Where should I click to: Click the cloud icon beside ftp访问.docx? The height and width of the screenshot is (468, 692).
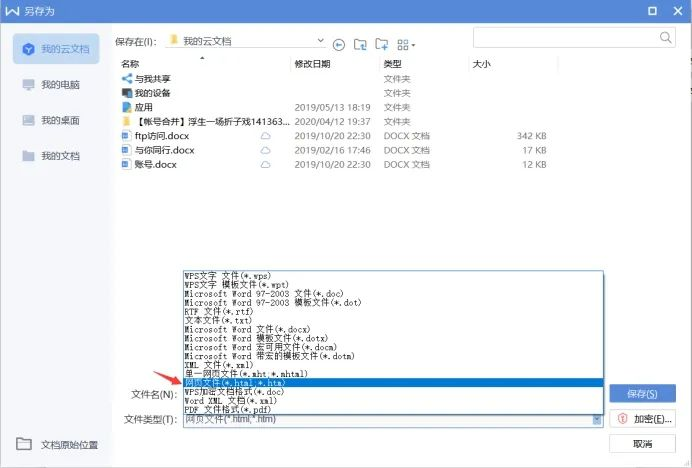[x=265, y=136]
